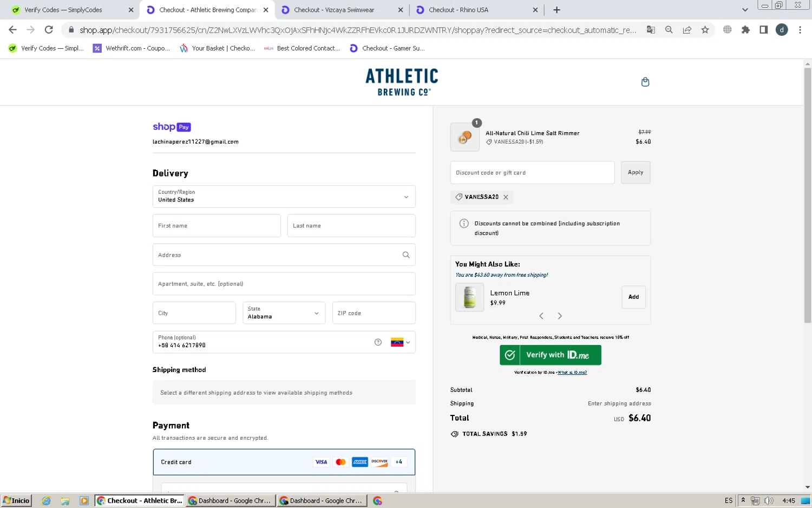Image resolution: width=812 pixels, height=508 pixels.
Task: Apply the discount code
Action: tap(636, 172)
